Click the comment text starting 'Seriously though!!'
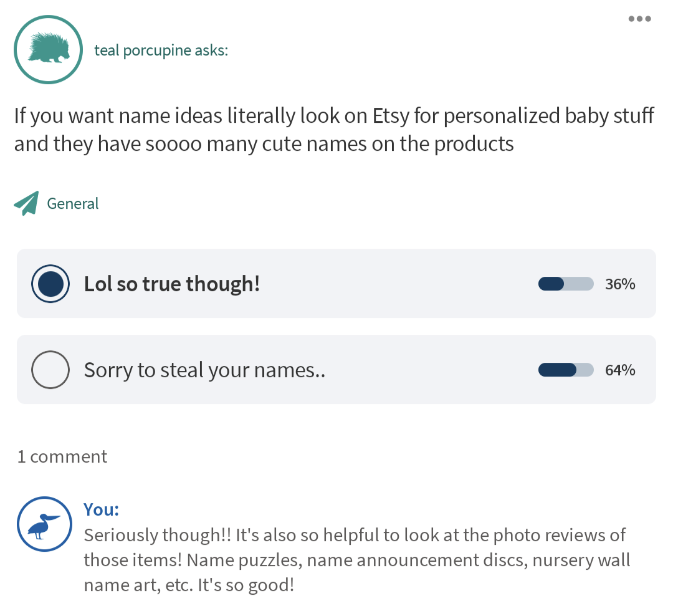This screenshot has width=673, height=616. pos(356,560)
